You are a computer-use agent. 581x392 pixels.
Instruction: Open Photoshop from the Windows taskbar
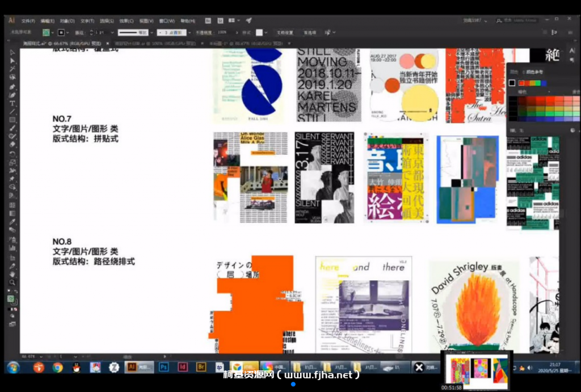pyautogui.click(x=164, y=367)
